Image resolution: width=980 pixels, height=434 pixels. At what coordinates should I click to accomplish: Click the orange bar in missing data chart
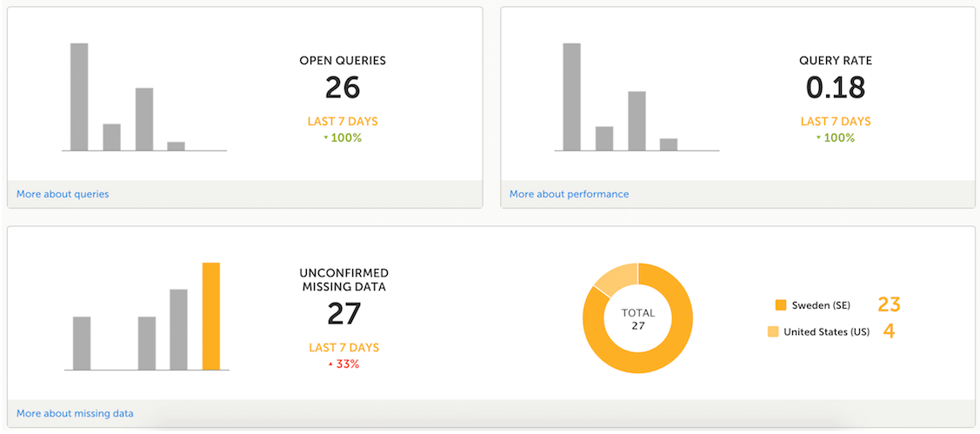point(210,316)
